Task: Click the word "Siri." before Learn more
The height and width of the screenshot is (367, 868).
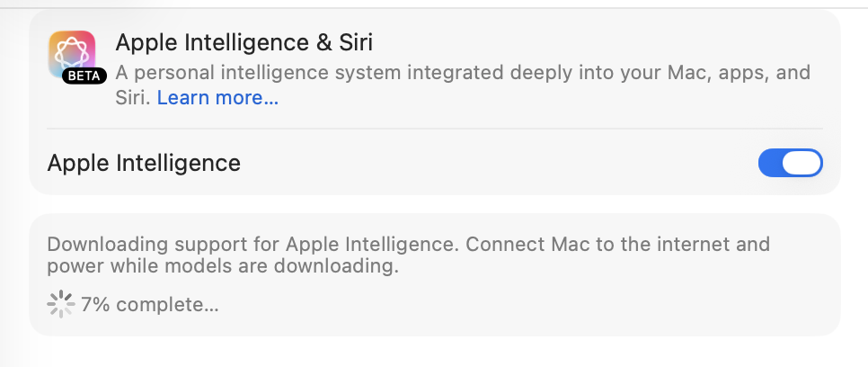Action: tap(134, 98)
